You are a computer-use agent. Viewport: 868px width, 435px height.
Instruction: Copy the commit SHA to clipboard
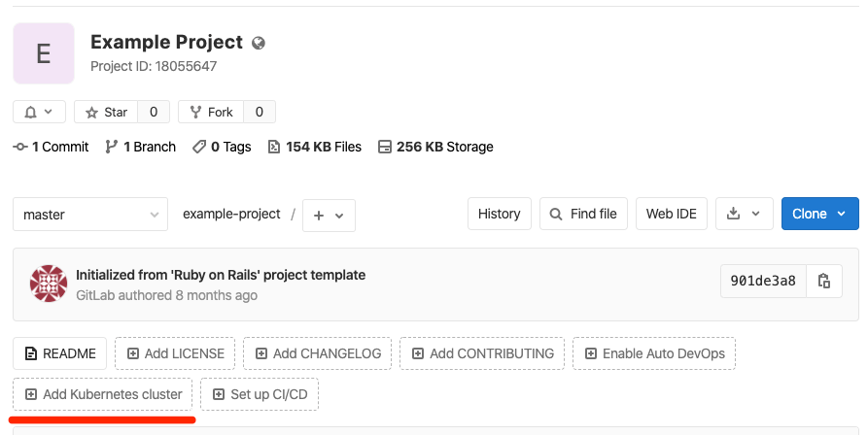pyautogui.click(x=824, y=282)
